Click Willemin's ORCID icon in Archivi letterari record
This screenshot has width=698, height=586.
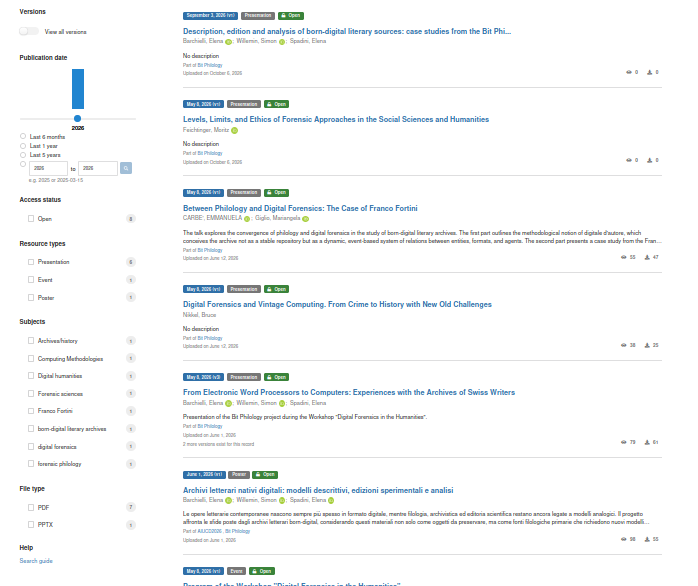point(282,501)
